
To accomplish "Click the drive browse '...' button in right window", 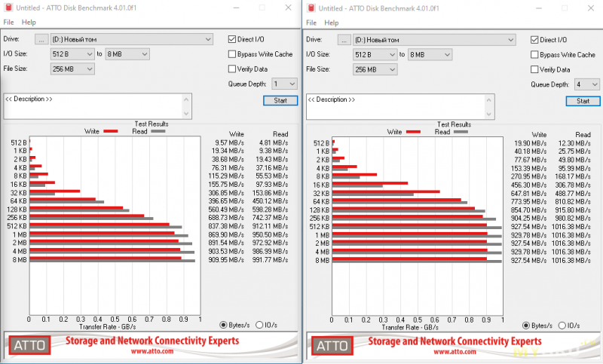I will (344, 39).
